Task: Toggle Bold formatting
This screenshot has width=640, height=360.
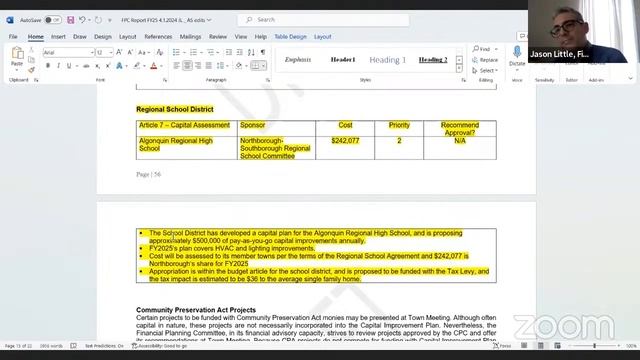Action: 48,66
